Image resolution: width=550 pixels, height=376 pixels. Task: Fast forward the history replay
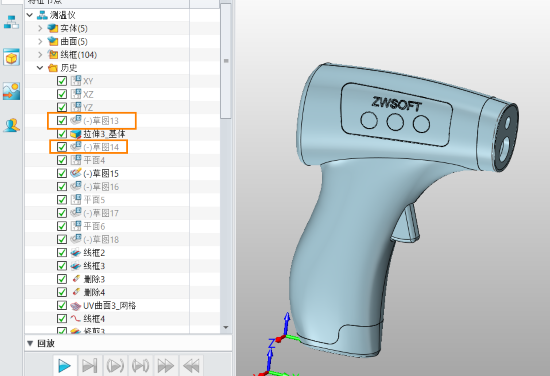click(166, 366)
